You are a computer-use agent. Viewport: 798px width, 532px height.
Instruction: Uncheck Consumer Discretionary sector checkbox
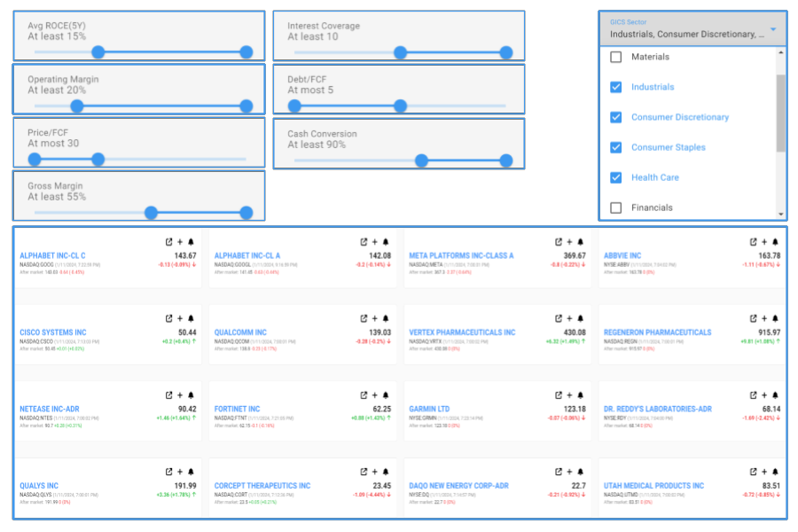[x=616, y=117]
